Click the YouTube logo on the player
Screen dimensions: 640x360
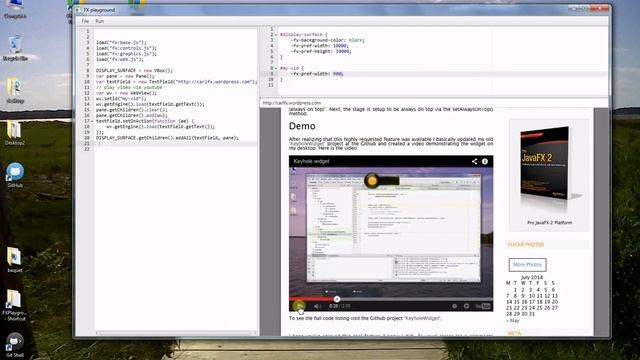[482, 306]
